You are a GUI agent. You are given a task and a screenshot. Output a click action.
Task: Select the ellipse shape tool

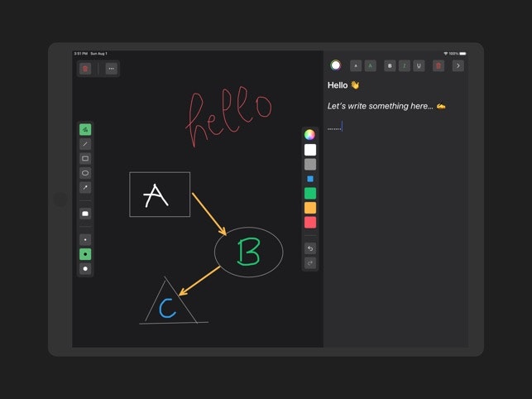point(85,173)
